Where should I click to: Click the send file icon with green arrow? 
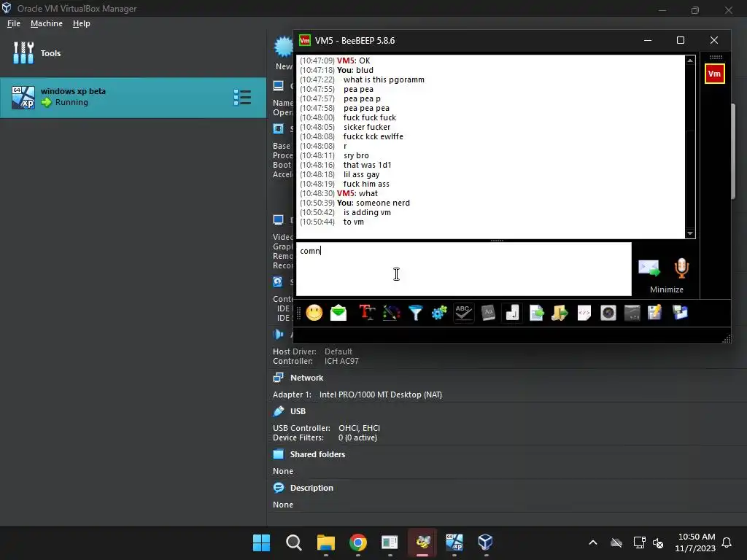click(x=536, y=313)
